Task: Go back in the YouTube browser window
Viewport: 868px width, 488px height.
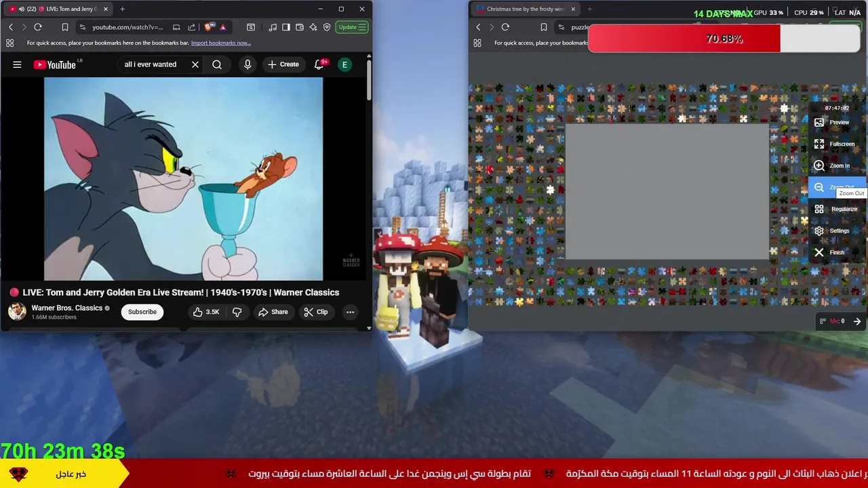Action: click(x=11, y=27)
